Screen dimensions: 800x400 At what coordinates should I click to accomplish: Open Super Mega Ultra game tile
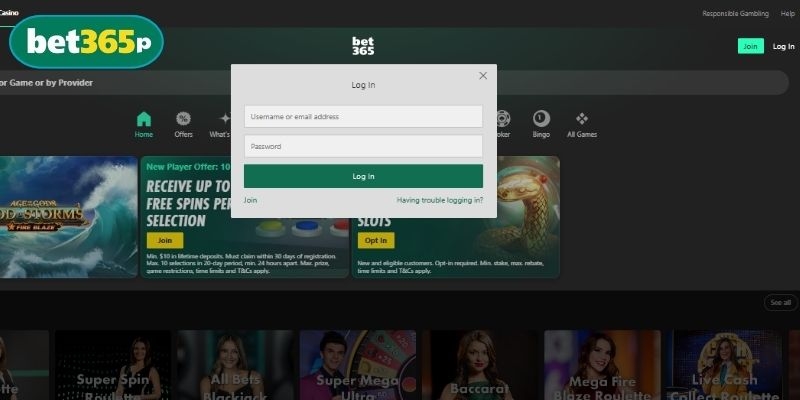pos(358,365)
